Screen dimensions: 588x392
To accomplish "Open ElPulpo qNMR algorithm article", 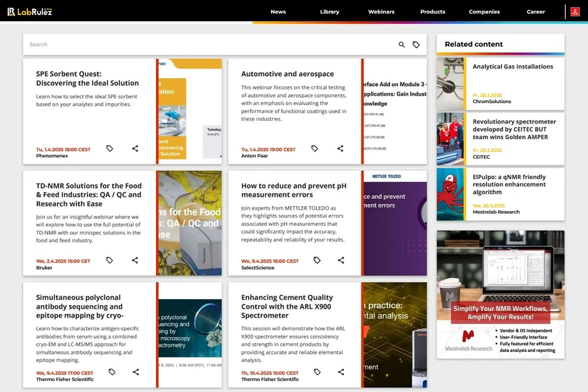I will [x=509, y=184].
